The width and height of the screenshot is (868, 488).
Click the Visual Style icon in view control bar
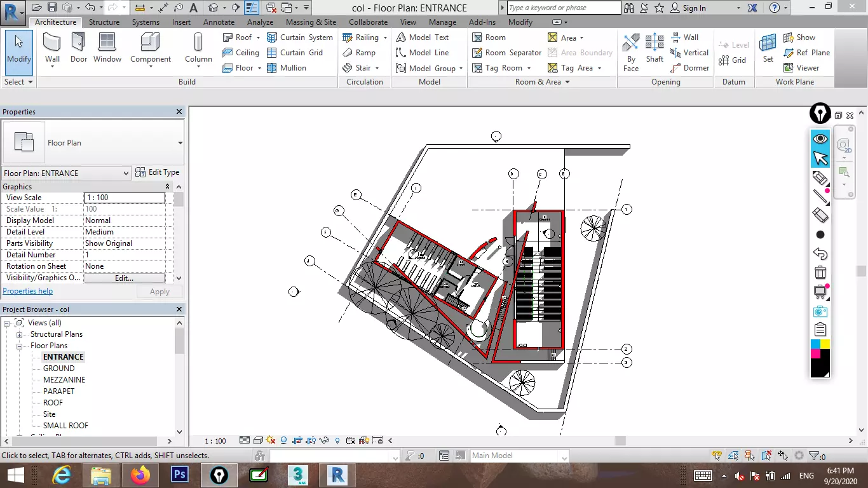point(259,440)
